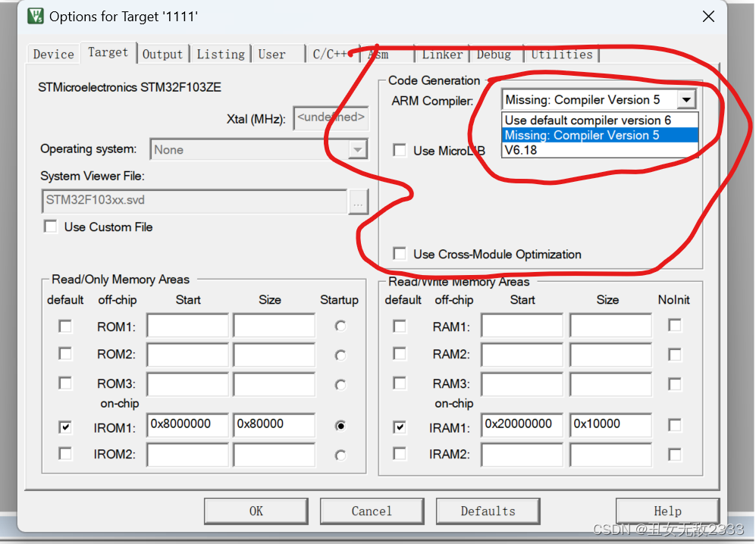Open the C/C++ tab
Viewport: 756px width, 544px height.
[331, 54]
